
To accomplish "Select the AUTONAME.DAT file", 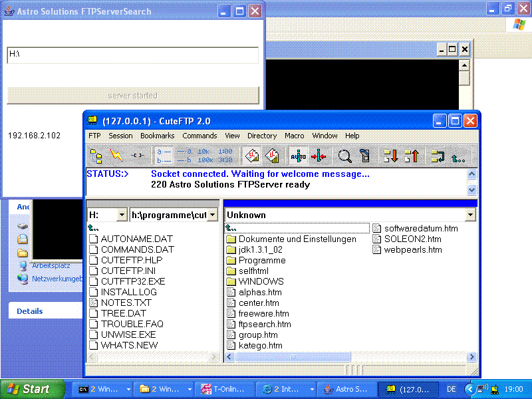I will pyautogui.click(x=131, y=239).
